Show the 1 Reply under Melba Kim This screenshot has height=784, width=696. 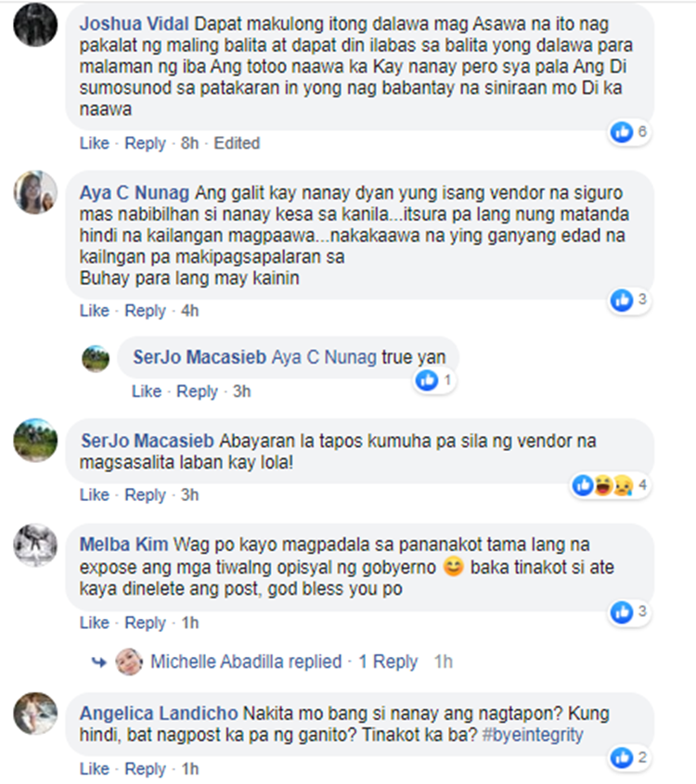(388, 662)
